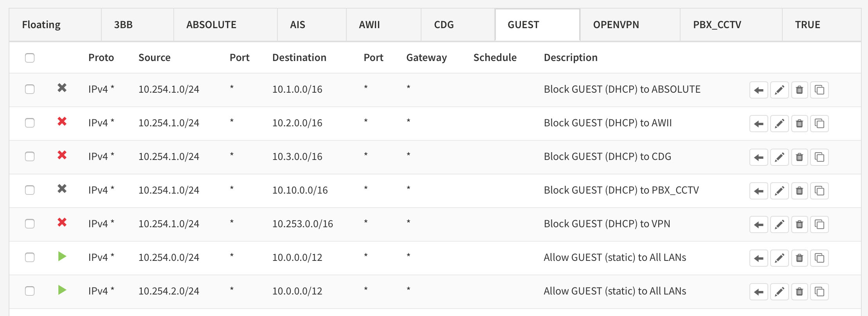868x316 pixels.
Task: Delete the Block GUEST to AWII rule
Action: pos(800,124)
